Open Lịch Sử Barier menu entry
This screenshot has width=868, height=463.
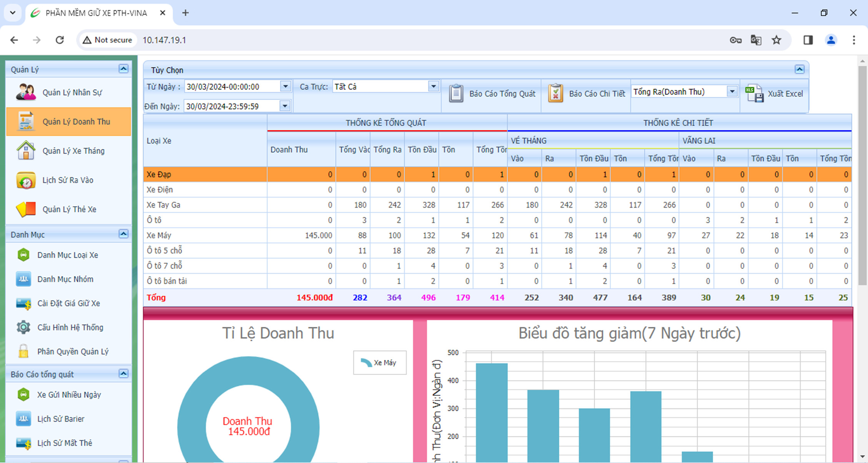click(x=60, y=419)
